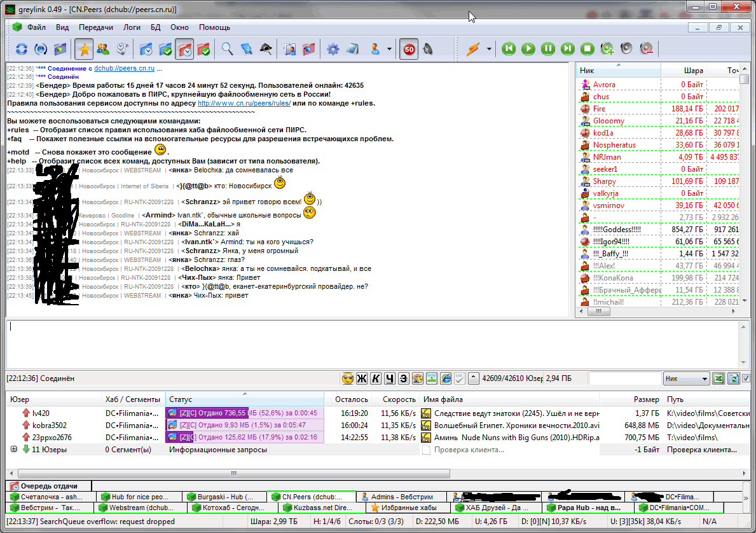Switch to the Burgaski - Hub tab

[x=224, y=497]
